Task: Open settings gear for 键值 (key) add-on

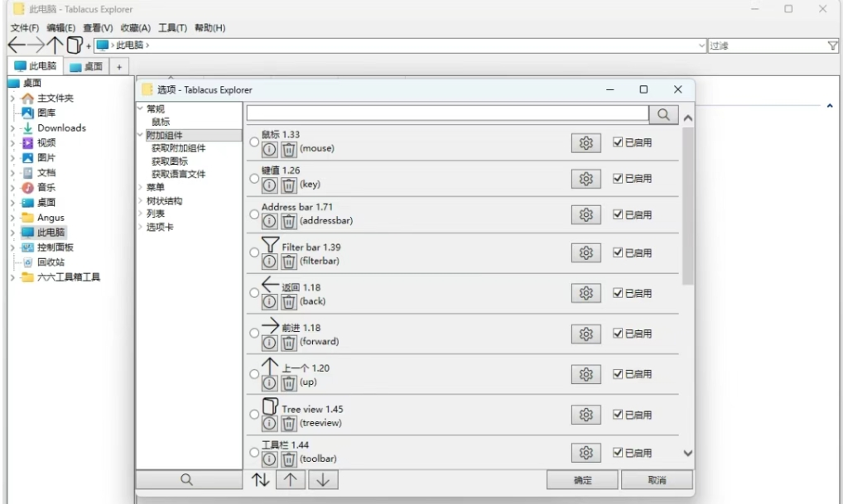Action: tap(586, 179)
